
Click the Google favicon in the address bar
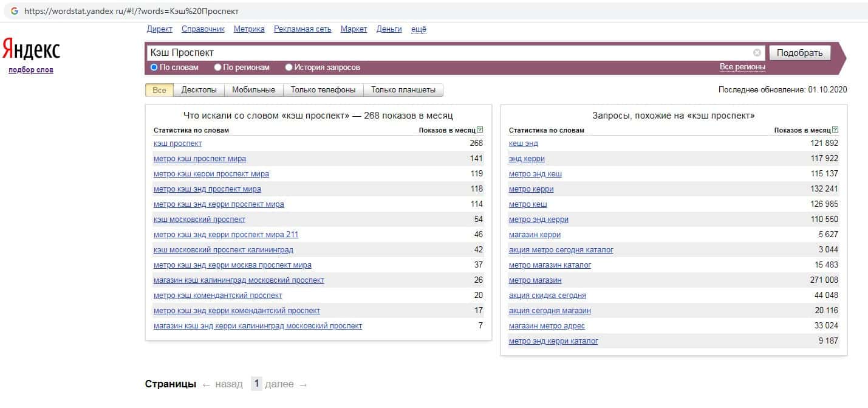click(x=14, y=11)
